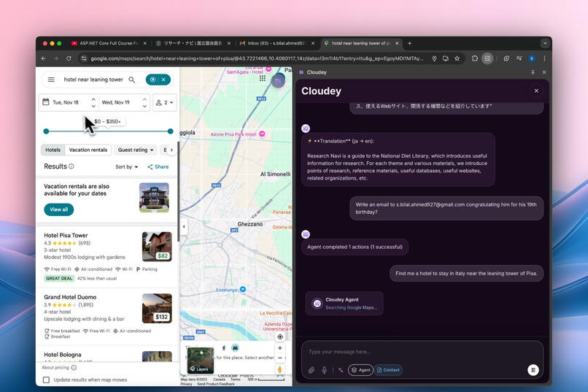Viewport: 588px width, 392px height.
Task: Toggle the browser side panel icon
Action: point(487,58)
